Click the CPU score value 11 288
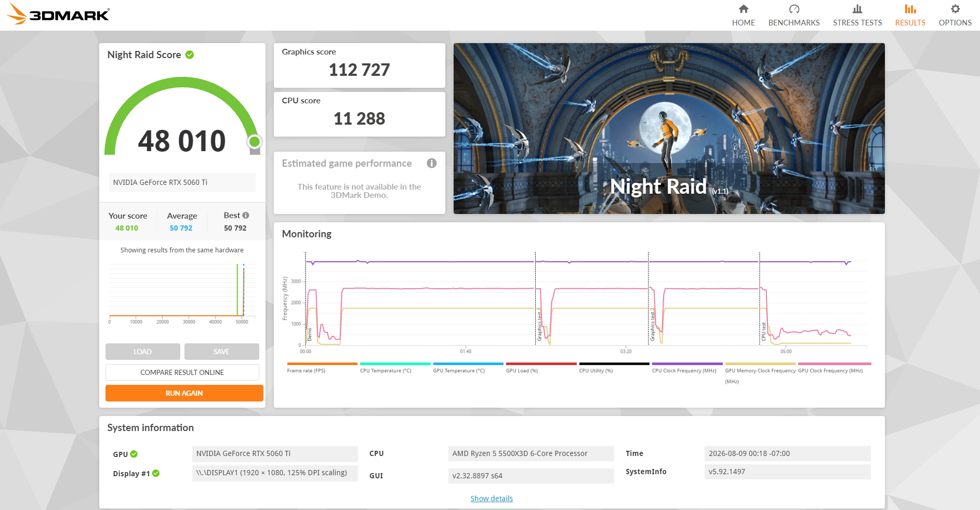This screenshot has height=510, width=980. click(x=360, y=118)
